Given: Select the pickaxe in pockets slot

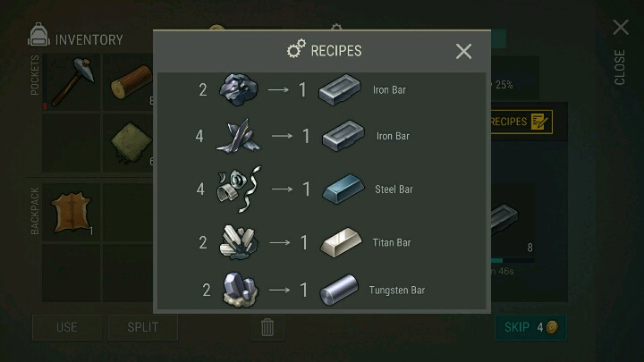Looking at the screenshot, I should (x=72, y=82).
